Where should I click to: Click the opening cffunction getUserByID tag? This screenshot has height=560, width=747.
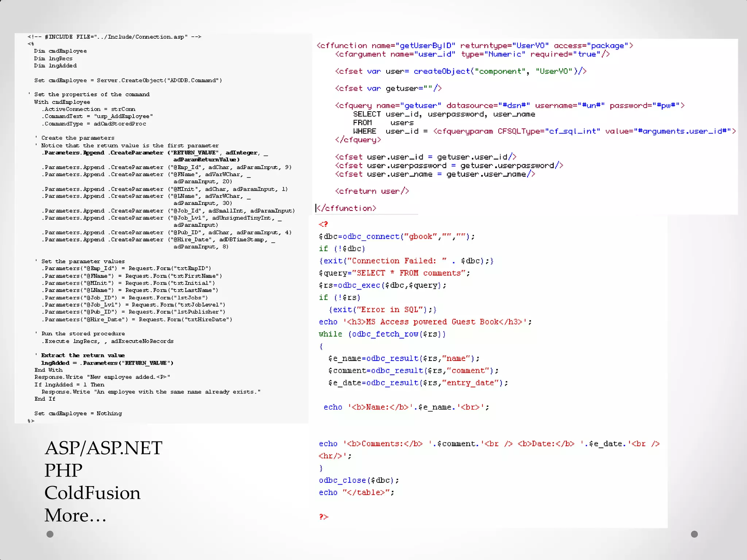[x=475, y=46]
